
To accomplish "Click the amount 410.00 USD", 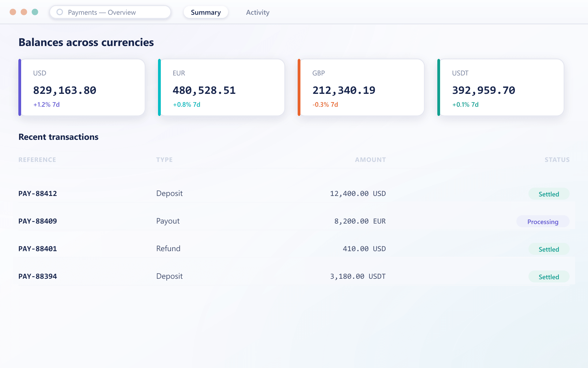I will point(364,249).
